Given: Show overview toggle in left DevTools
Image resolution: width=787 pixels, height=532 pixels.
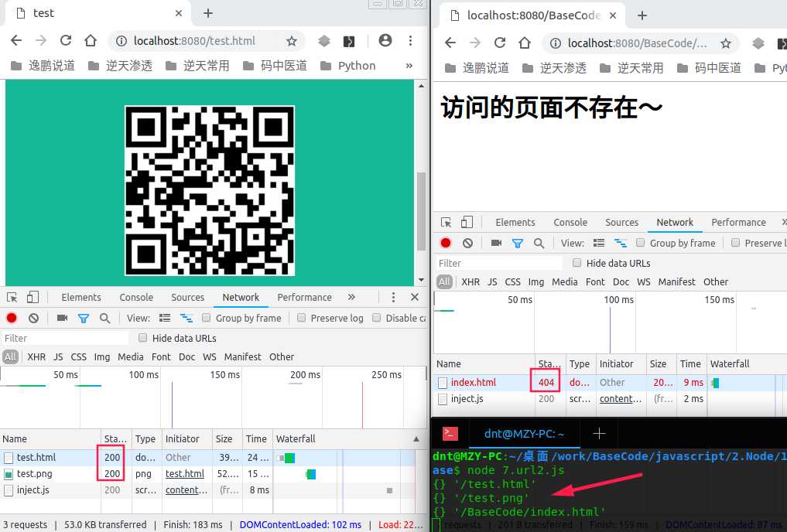Looking at the screenshot, I should pyautogui.click(x=186, y=318).
